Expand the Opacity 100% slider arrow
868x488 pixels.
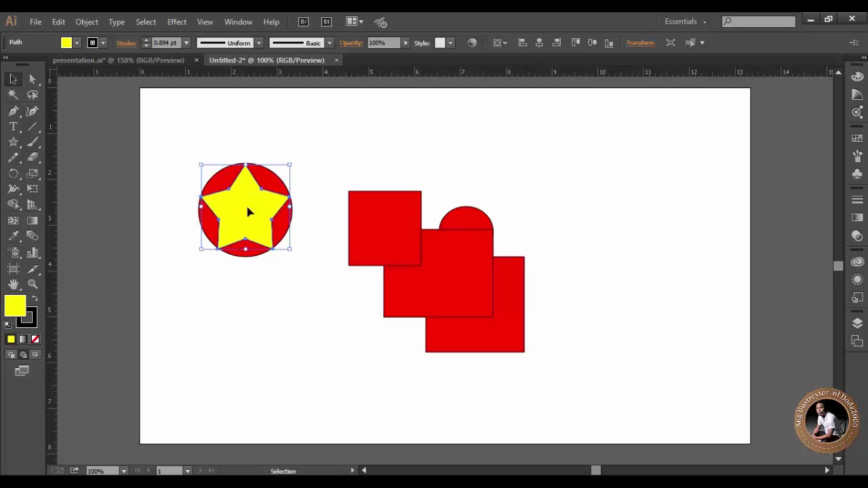click(406, 43)
